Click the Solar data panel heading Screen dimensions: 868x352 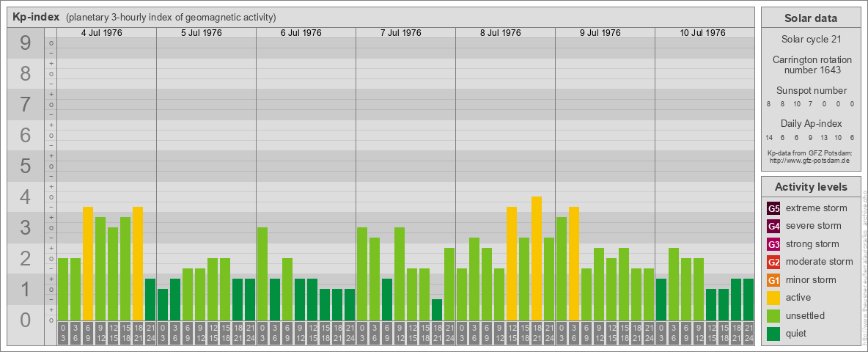click(x=810, y=18)
